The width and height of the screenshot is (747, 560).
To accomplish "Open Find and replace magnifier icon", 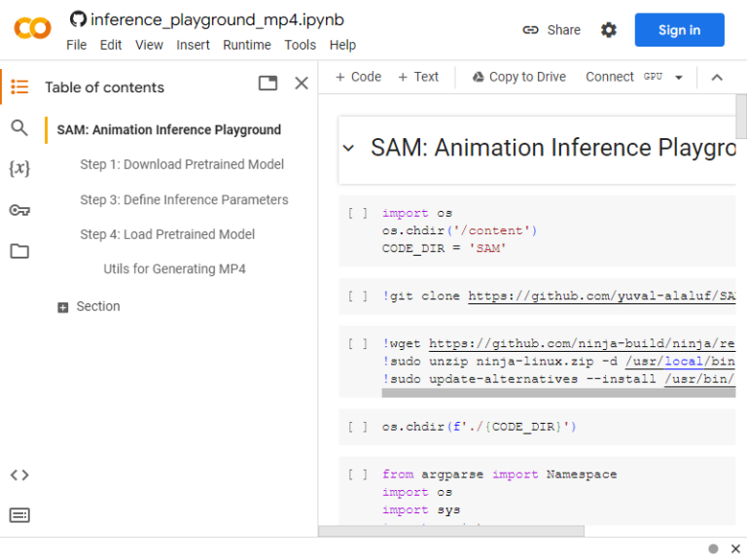I will 19,127.
